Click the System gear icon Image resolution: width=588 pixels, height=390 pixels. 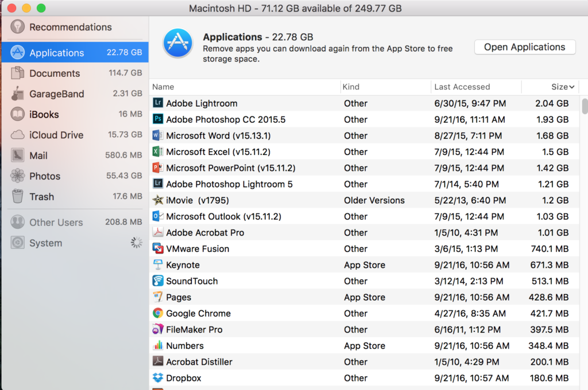point(18,243)
